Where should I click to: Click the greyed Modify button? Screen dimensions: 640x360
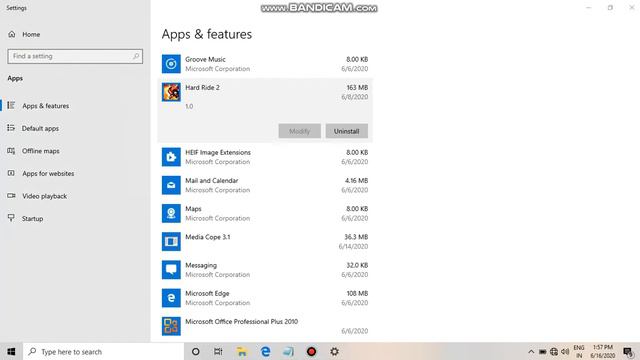tap(300, 131)
